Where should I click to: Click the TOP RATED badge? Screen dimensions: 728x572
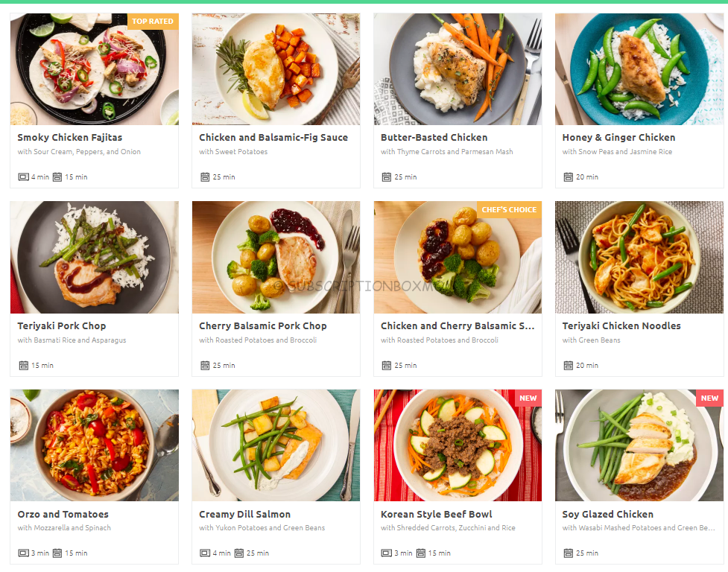[153, 22]
